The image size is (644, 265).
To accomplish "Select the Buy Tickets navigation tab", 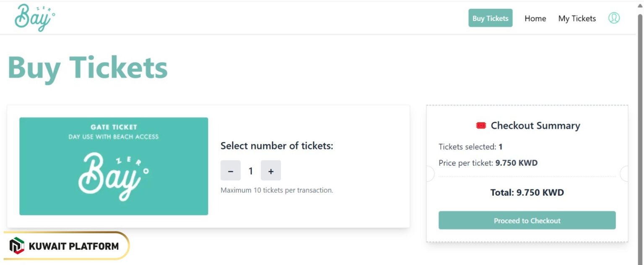I will tap(490, 18).
